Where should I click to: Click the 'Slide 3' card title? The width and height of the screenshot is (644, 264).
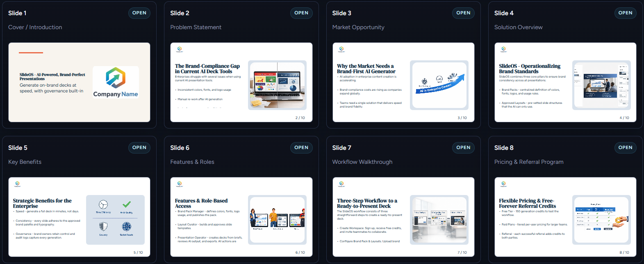341,13
